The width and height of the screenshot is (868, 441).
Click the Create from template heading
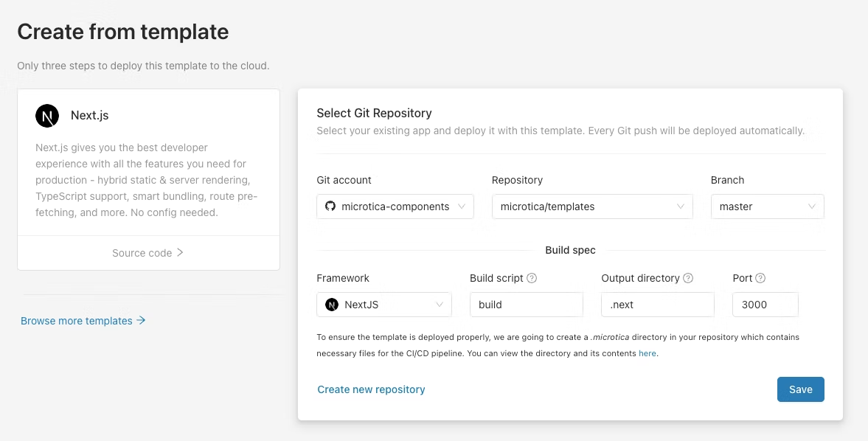coord(123,32)
